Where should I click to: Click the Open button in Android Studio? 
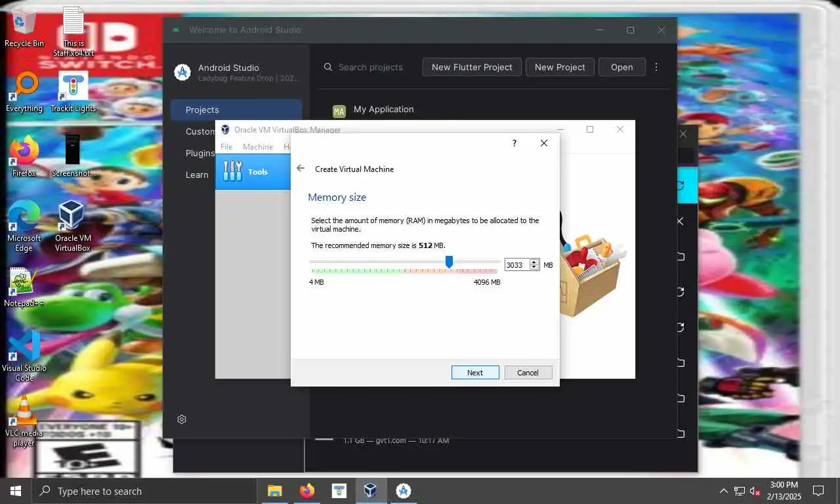pyautogui.click(x=621, y=67)
